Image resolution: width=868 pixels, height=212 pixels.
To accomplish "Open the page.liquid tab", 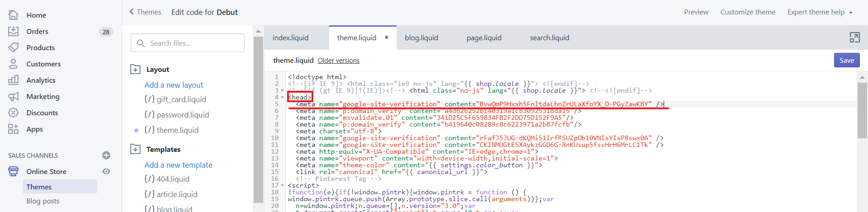I will pyautogui.click(x=484, y=38).
